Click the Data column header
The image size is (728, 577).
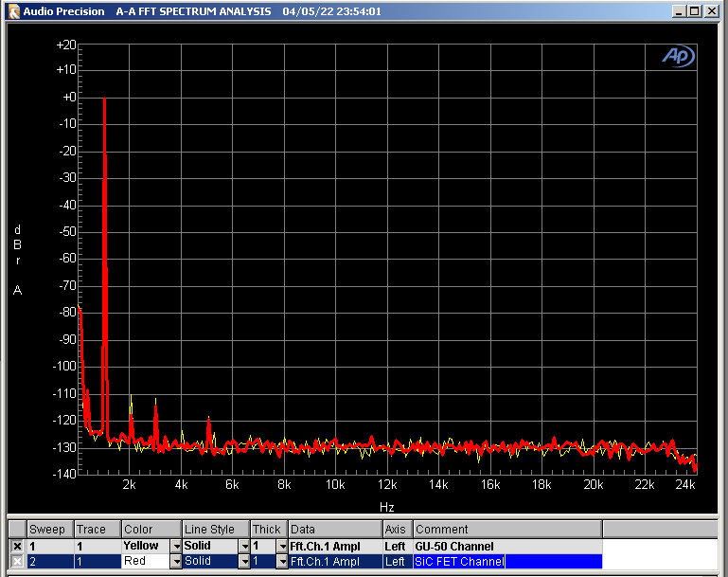click(334, 530)
